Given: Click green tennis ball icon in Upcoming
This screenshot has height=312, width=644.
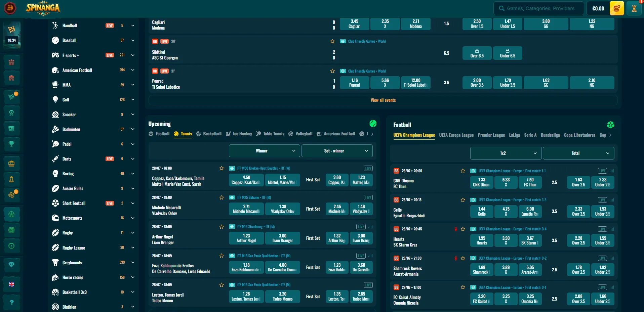Looking at the screenshot, I should (373, 124).
